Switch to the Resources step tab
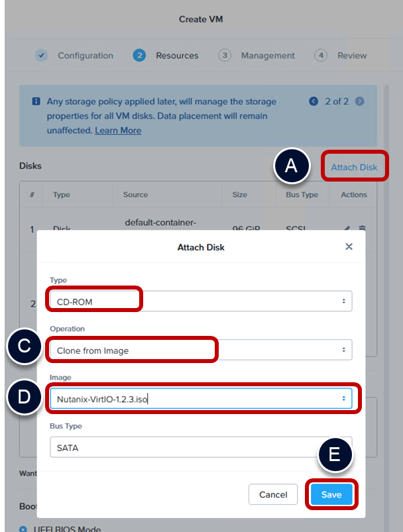This screenshot has width=403, height=532. coord(176,56)
